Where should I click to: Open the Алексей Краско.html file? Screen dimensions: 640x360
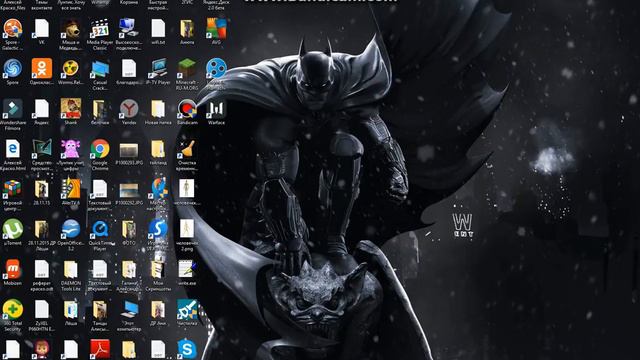(13, 149)
